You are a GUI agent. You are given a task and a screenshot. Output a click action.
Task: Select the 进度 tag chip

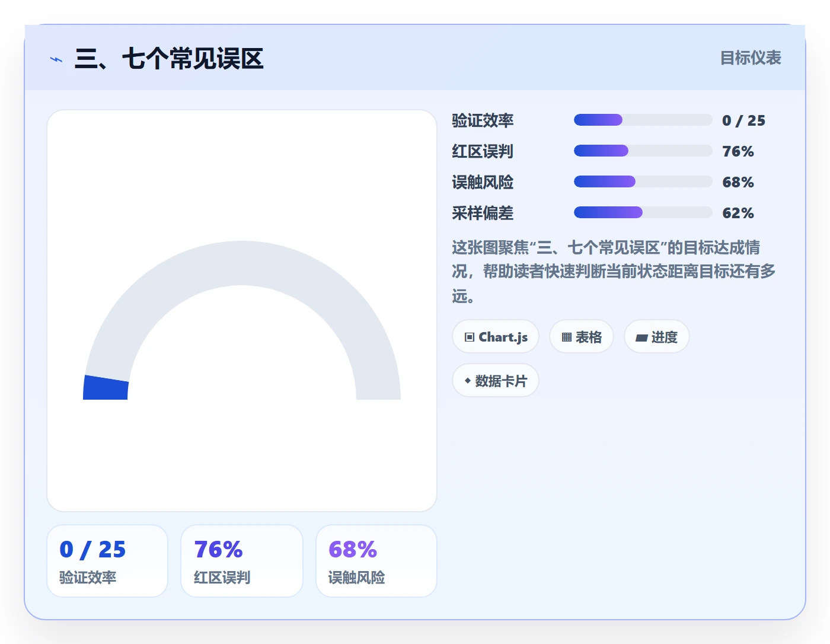(657, 337)
